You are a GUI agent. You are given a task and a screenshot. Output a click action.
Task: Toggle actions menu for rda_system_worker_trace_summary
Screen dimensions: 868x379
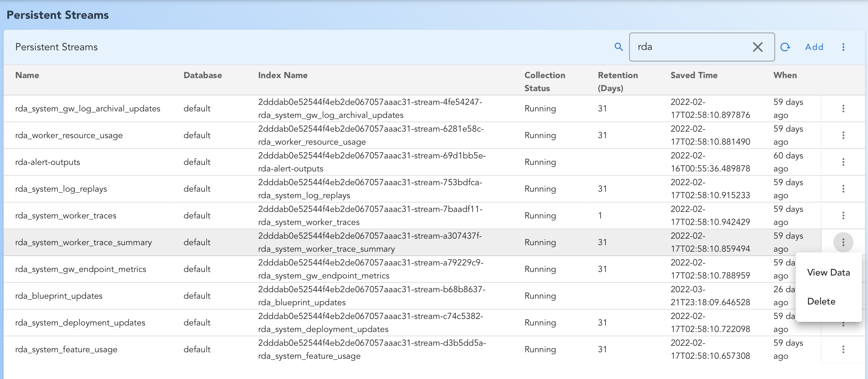point(843,242)
